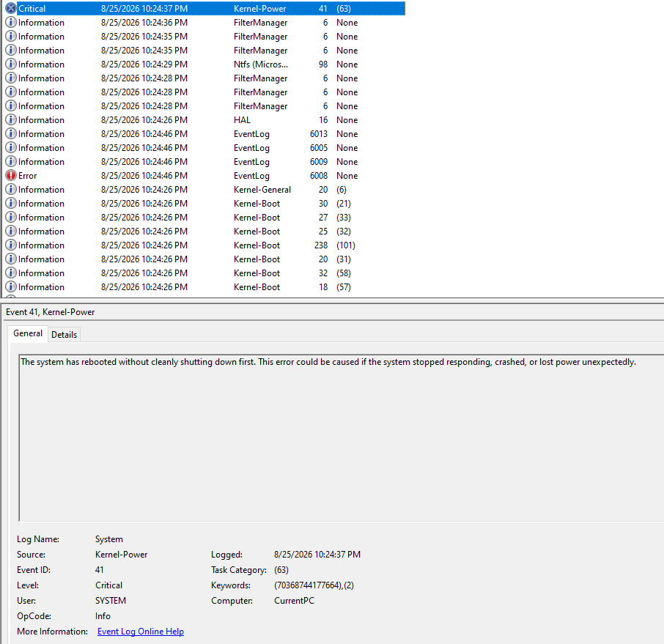Click the info icon on EventLog 6009 row
Viewport: 664px width, 644px height.
click(10, 161)
